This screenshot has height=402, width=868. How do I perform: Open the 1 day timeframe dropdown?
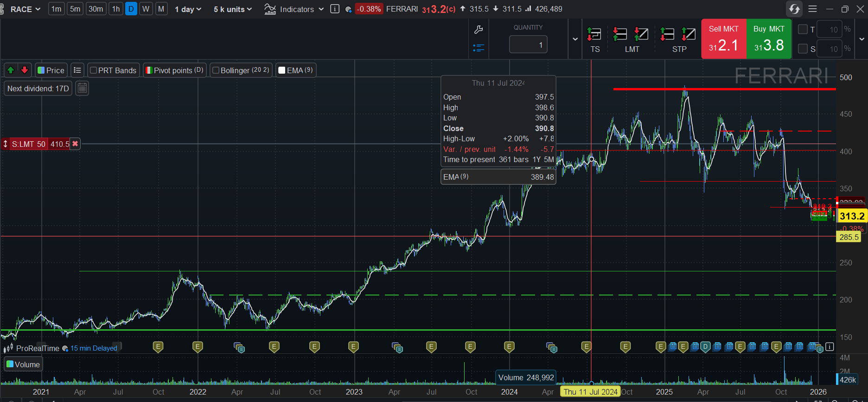point(188,9)
